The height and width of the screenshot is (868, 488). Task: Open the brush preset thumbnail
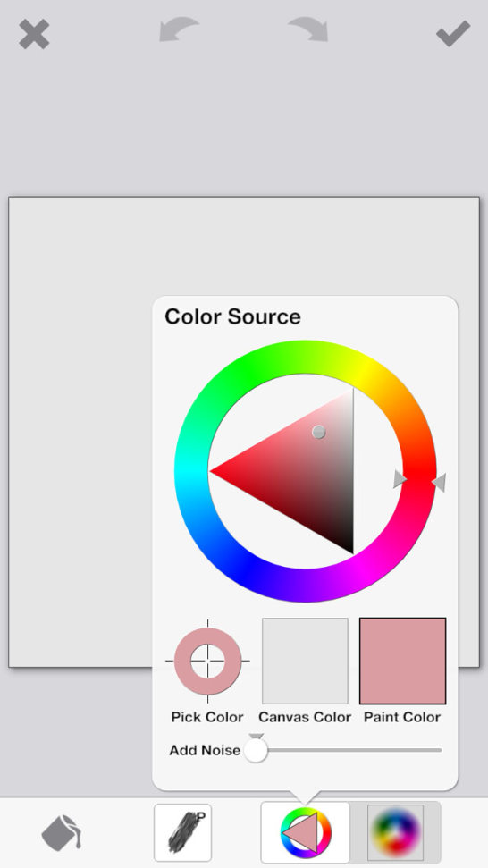click(x=182, y=832)
